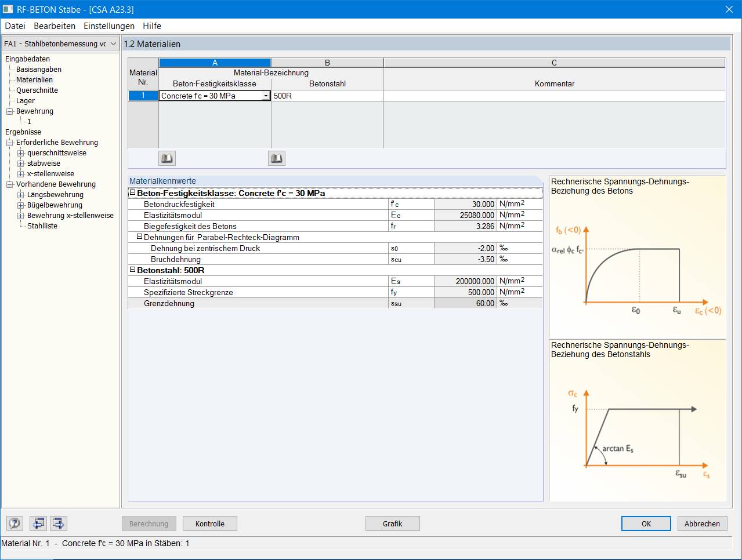Select Lager in navigation tree
The height and width of the screenshot is (560, 742).
(26, 101)
